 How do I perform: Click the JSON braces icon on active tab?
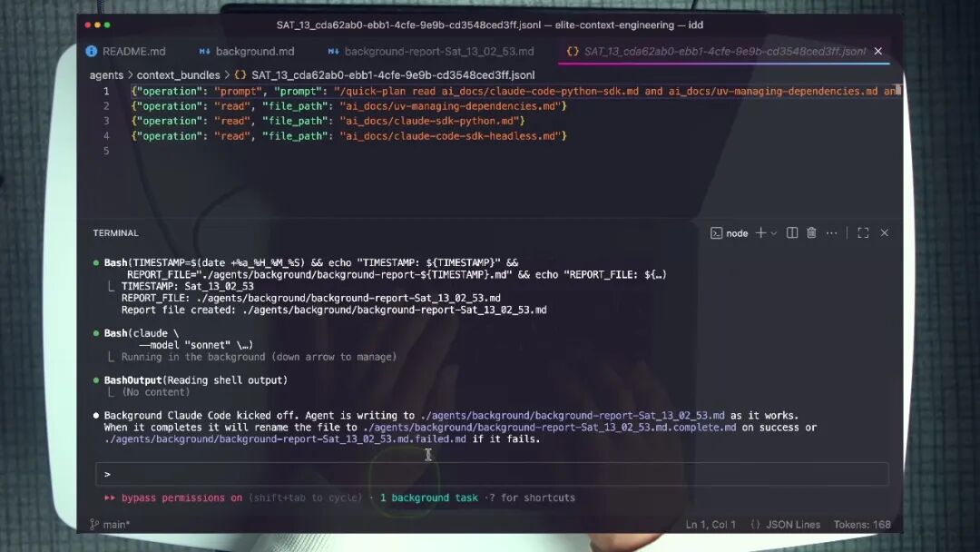point(573,51)
